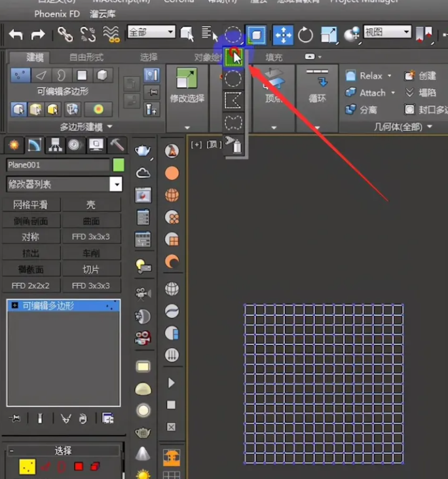
Task: Toggle Polygon sub-object mode red square
Action: 79,467
